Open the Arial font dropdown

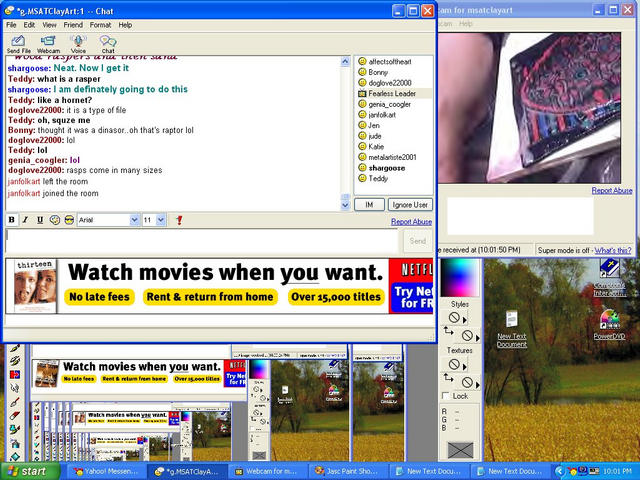(134, 220)
